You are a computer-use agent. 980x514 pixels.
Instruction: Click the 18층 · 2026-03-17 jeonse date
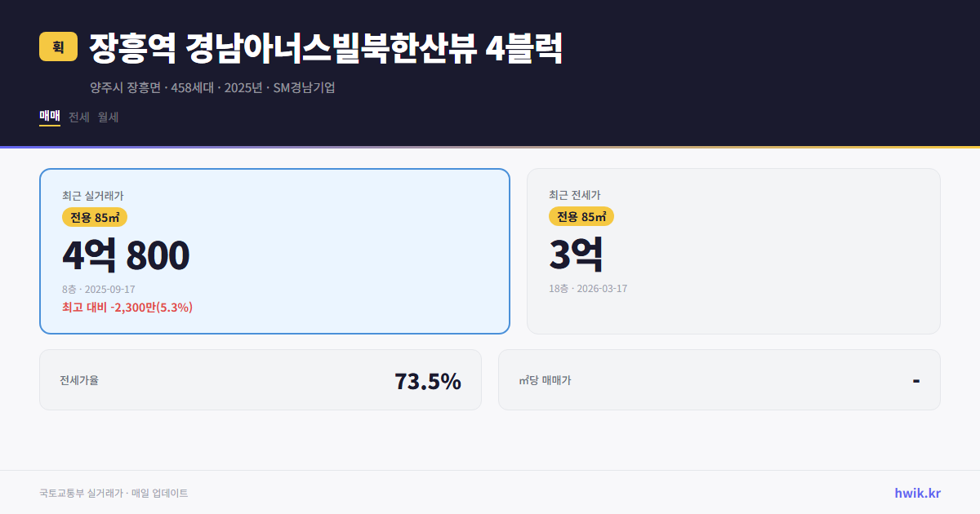tap(590, 288)
